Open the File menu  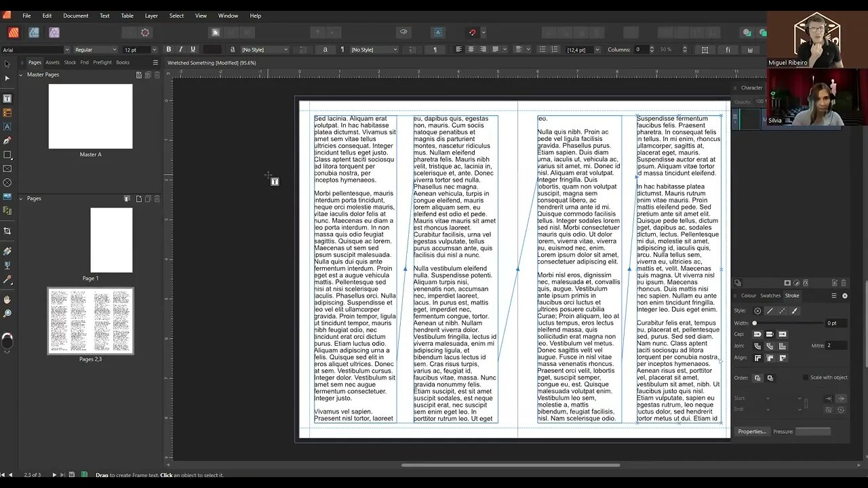pyautogui.click(x=26, y=16)
